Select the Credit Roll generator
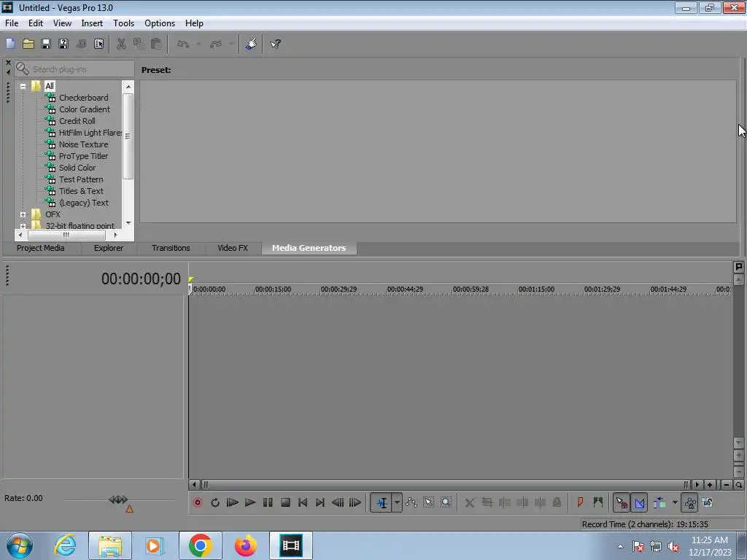Image resolution: width=747 pixels, height=560 pixels. tap(77, 121)
